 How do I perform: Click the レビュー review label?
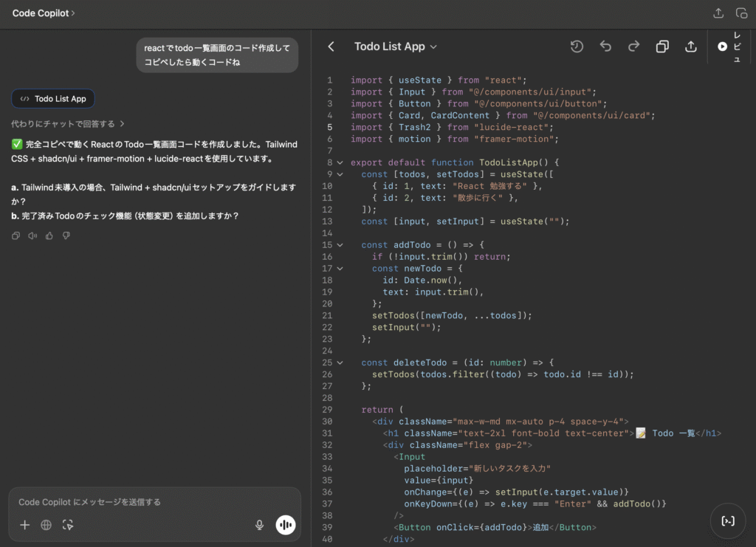click(738, 47)
